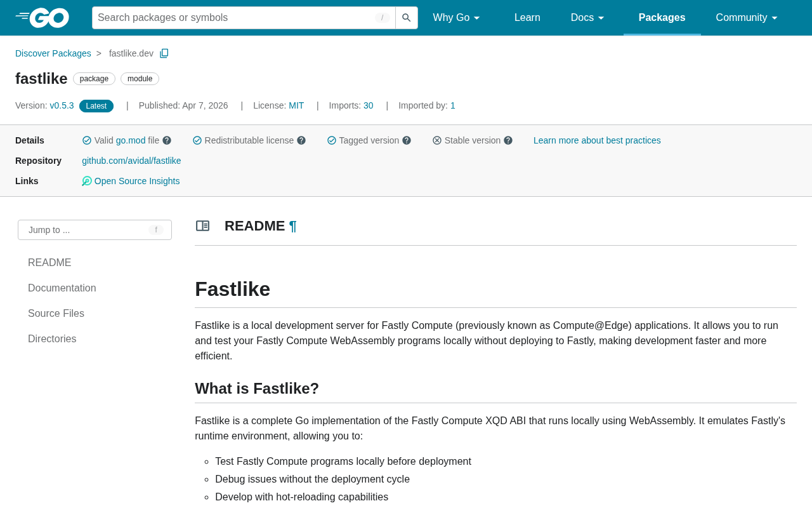
Task: Click the package chip beside fastlike
Action: [94, 79]
